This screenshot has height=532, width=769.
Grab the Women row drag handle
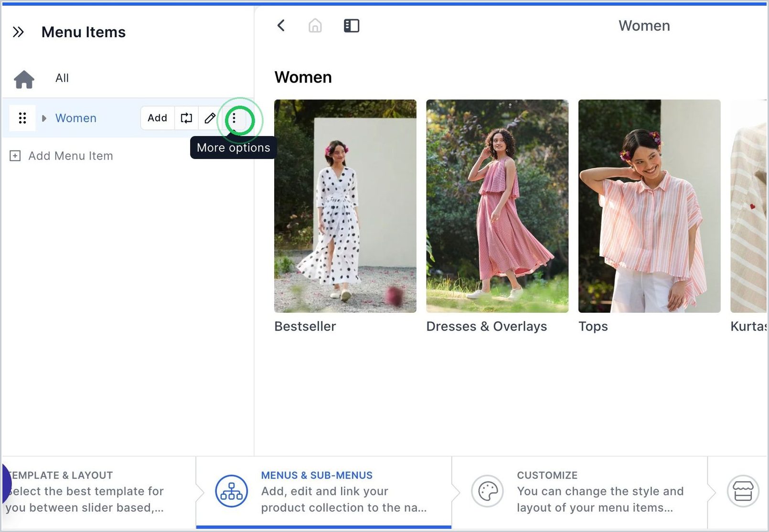tap(22, 118)
